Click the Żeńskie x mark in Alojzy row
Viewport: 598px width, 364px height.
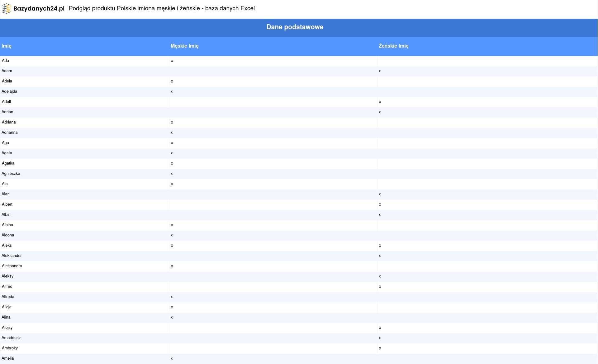pyautogui.click(x=380, y=328)
